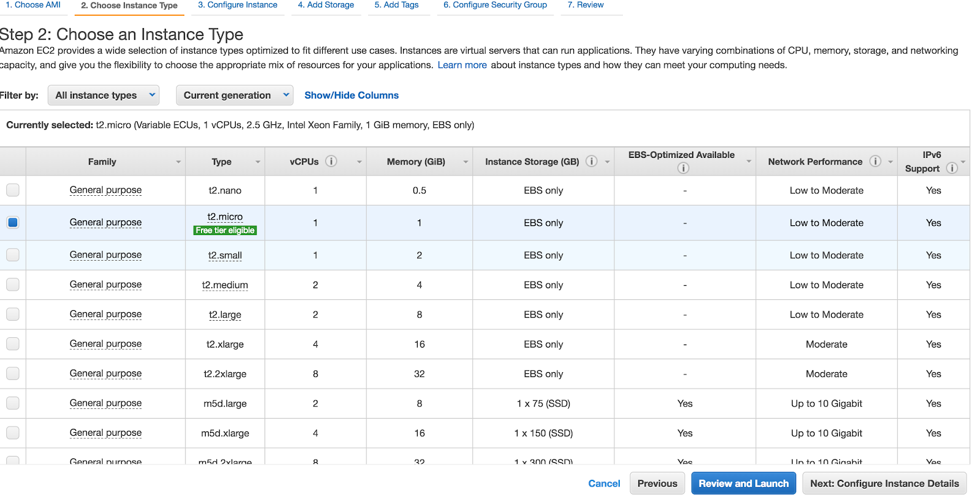Click Next: Configure Instance Details button
Screen dimensions: 980x500
tap(884, 483)
